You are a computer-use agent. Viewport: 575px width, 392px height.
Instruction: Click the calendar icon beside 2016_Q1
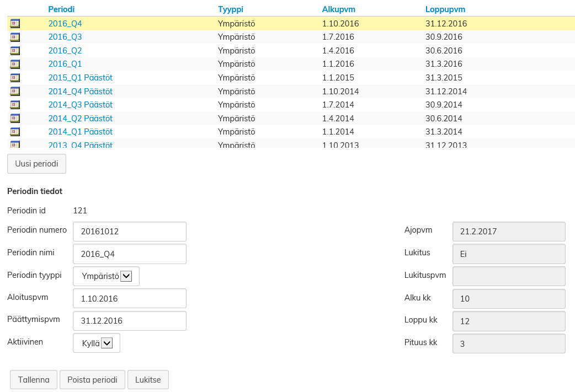click(15, 64)
